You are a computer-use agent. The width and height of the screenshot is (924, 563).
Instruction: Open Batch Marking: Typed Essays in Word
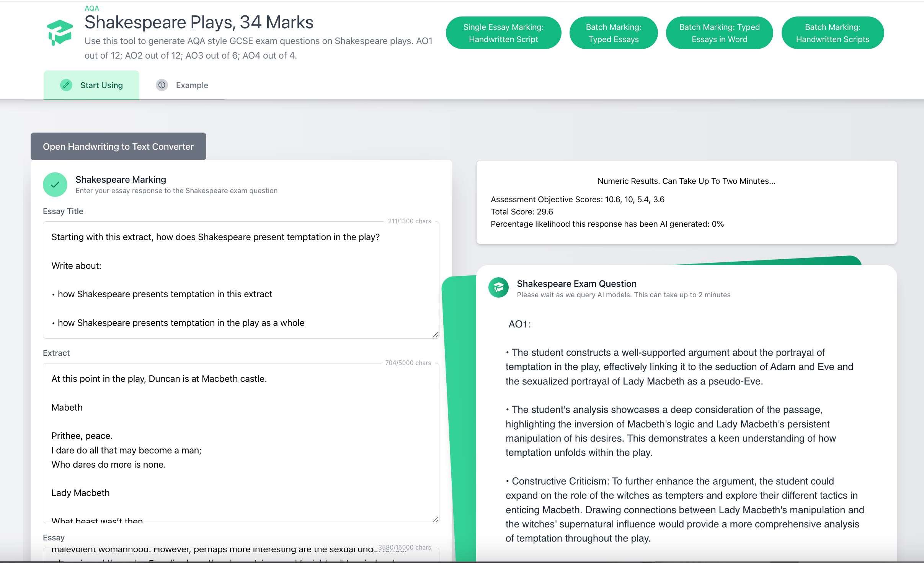719,33
